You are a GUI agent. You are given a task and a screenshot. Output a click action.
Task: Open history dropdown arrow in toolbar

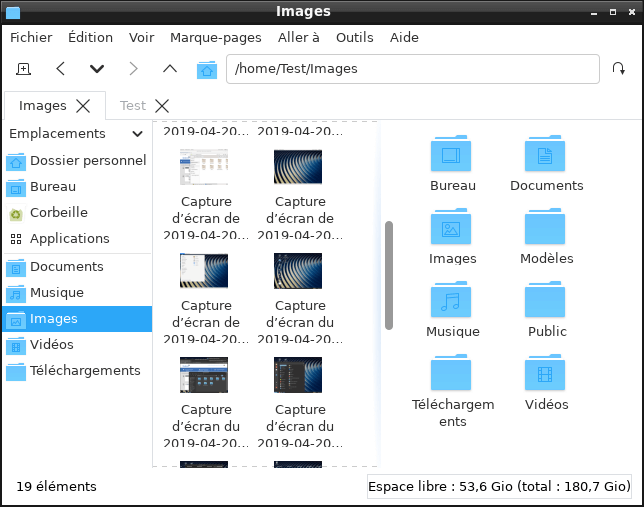[97, 69]
